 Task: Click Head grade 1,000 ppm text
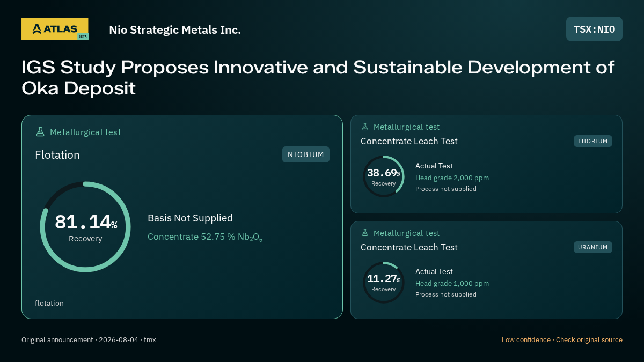tap(452, 283)
